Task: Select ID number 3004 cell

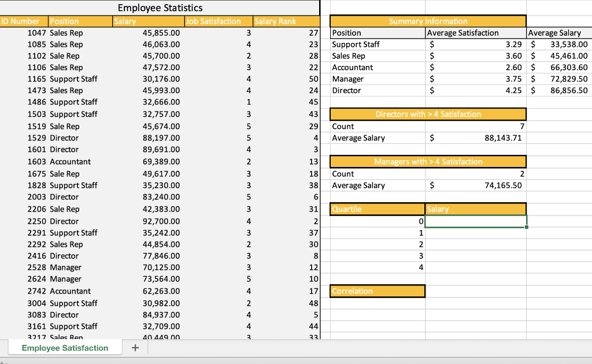Action: point(24,303)
